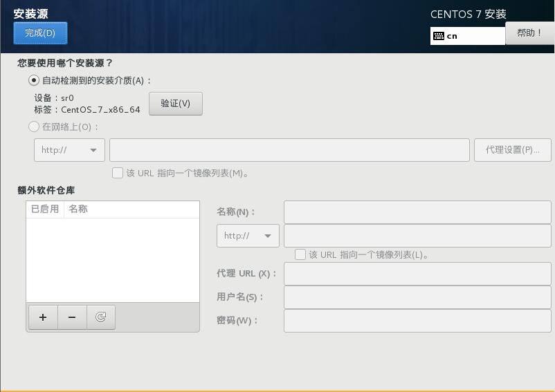Viewport: 555px width, 392px height.
Task: Click the 验证(V) verify button
Action: pyautogui.click(x=176, y=104)
